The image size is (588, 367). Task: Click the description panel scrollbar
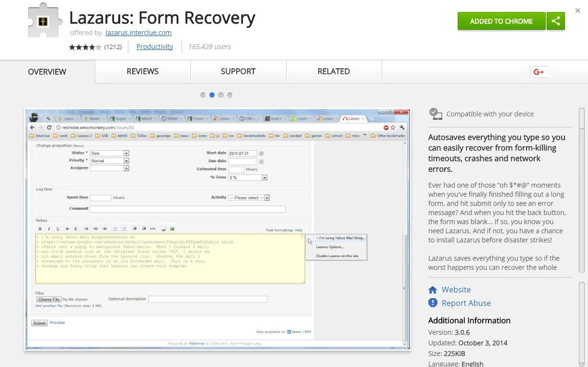click(582, 190)
